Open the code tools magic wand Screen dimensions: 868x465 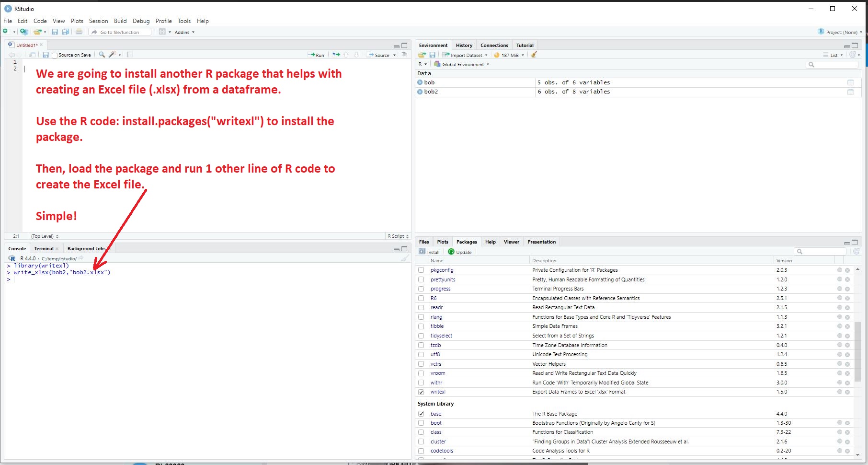tap(112, 55)
